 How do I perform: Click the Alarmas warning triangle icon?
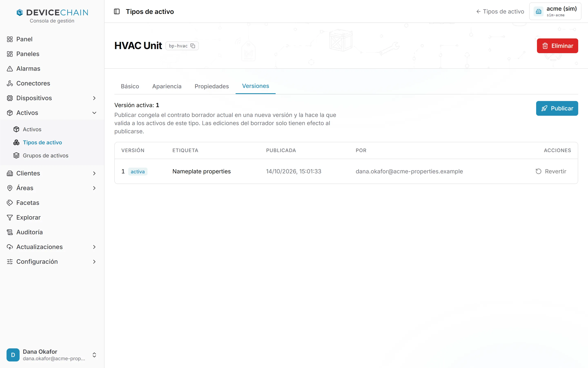10,69
